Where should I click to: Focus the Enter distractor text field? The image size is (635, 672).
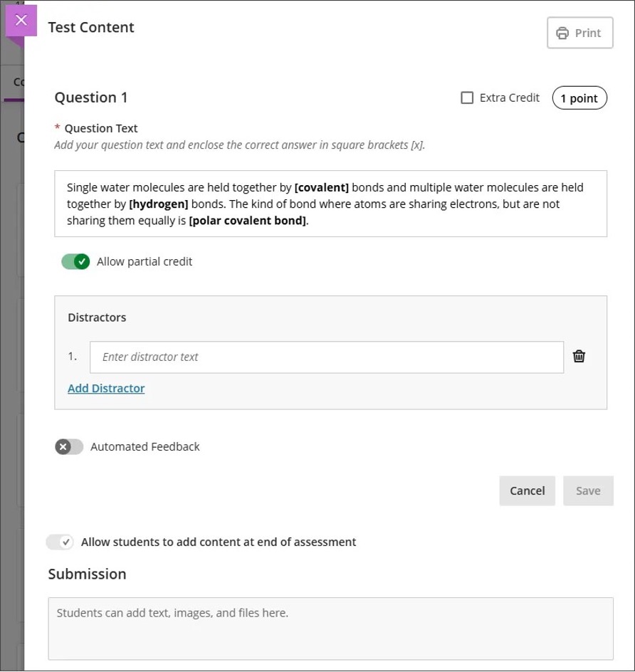pyautogui.click(x=326, y=357)
